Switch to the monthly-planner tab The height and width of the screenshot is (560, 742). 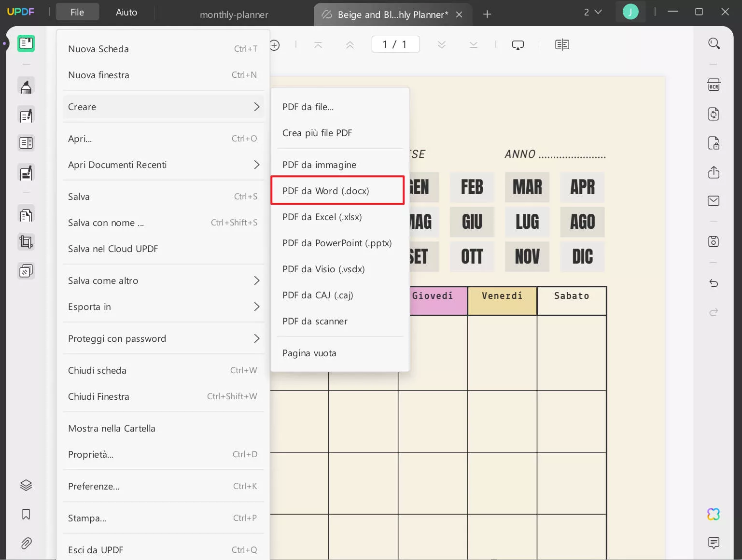coord(234,14)
